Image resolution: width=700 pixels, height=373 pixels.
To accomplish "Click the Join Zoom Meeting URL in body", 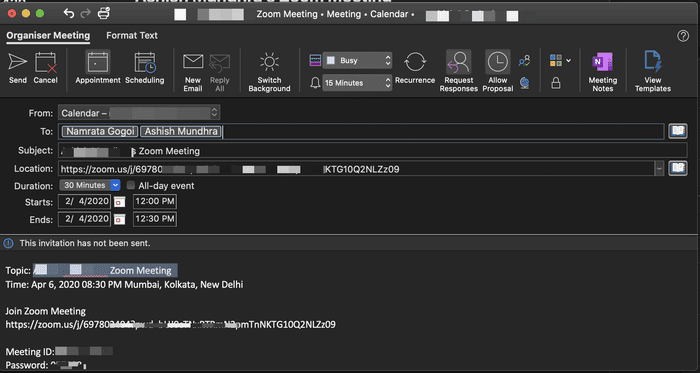I will (170, 324).
